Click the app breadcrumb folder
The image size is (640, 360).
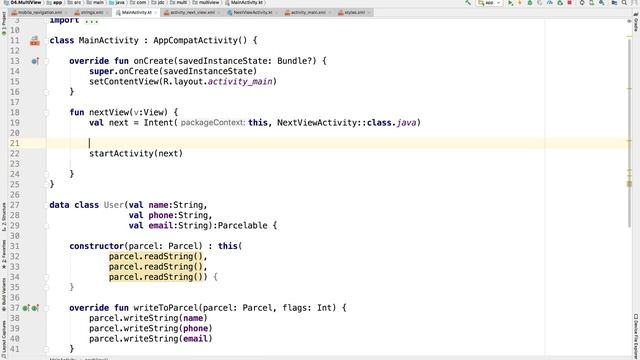(x=55, y=2)
